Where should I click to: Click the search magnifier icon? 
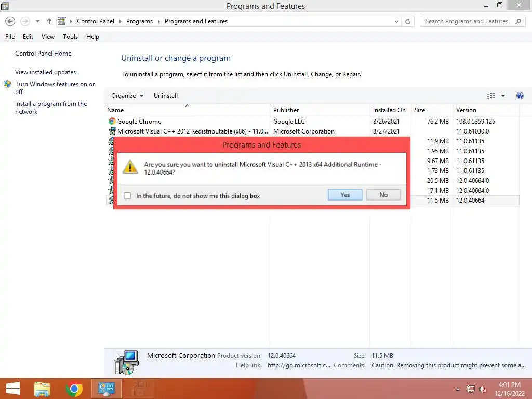click(x=518, y=21)
